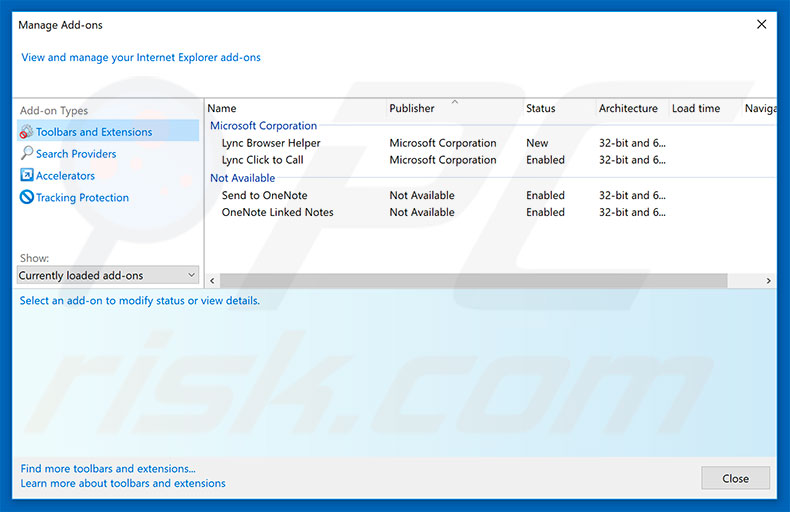The image size is (790, 512).
Task: Select the Tracking Protection add-on type
Action: pos(82,198)
